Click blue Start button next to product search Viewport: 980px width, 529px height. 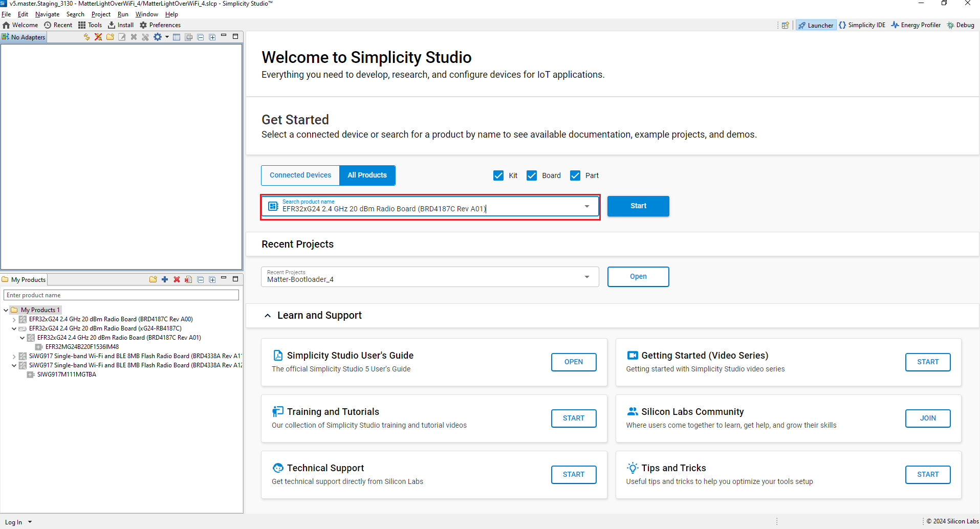pyautogui.click(x=638, y=206)
